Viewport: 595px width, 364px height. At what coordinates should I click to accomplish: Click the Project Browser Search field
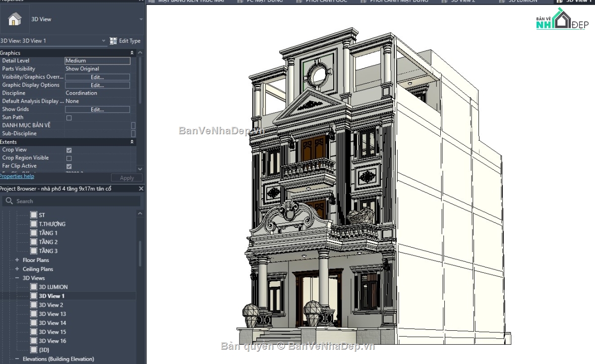point(71,201)
